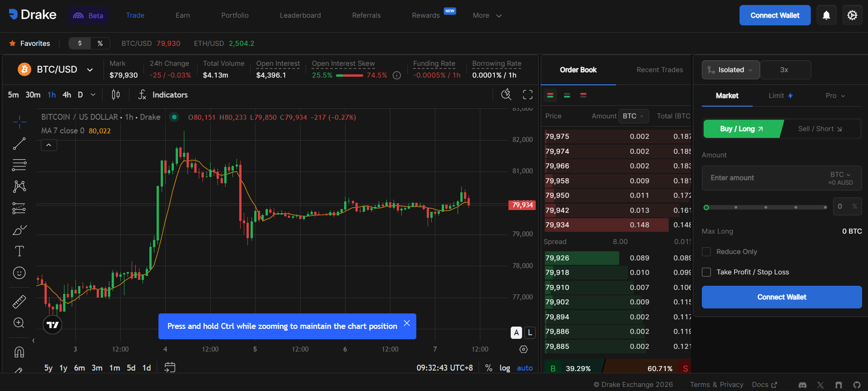Open notifications bell

826,15
